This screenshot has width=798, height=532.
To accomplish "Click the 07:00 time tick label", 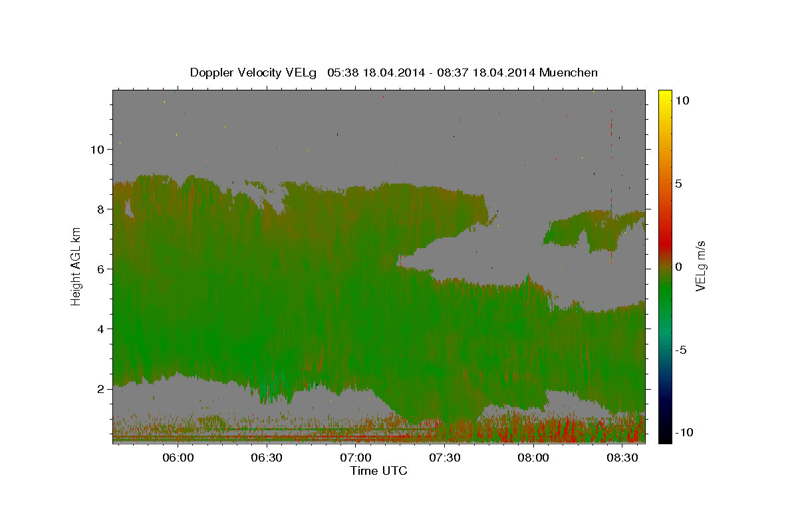I will [356, 458].
